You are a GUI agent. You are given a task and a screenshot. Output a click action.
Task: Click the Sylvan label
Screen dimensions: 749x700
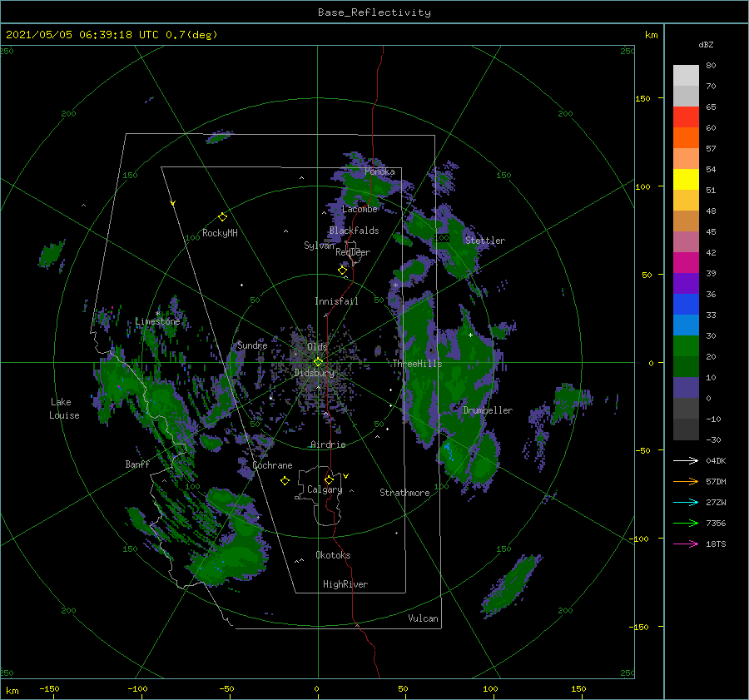click(319, 246)
